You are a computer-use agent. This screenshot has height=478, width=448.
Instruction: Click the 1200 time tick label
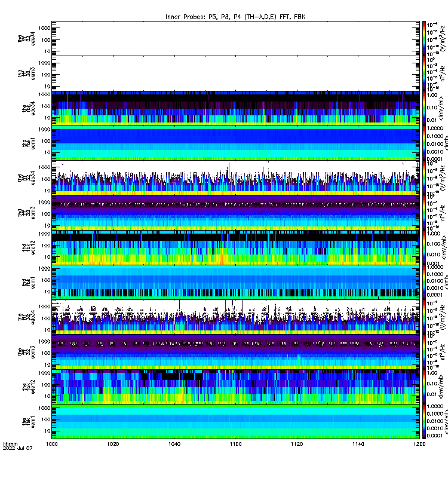point(419,444)
